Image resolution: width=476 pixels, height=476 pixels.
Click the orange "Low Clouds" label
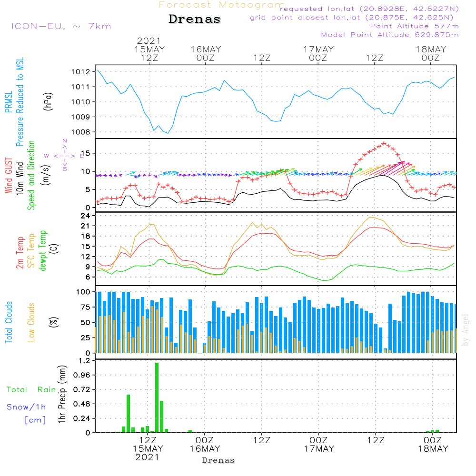click(x=31, y=322)
